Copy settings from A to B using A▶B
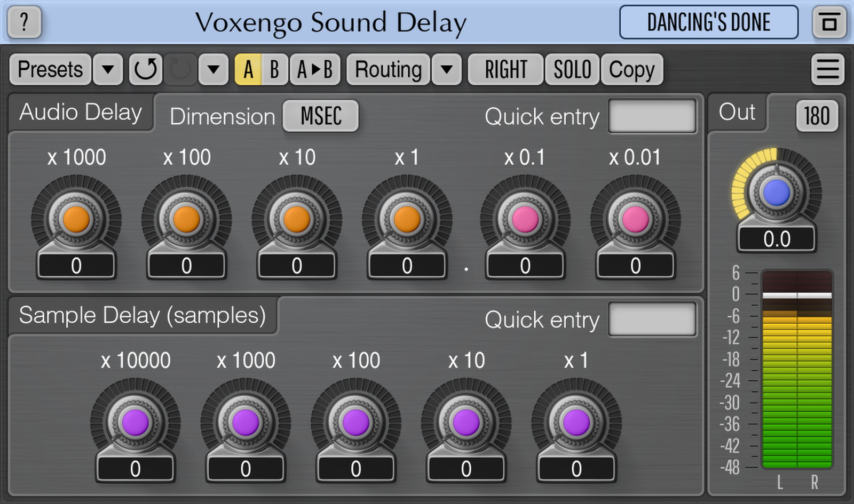This screenshot has width=854, height=504. 314,69
